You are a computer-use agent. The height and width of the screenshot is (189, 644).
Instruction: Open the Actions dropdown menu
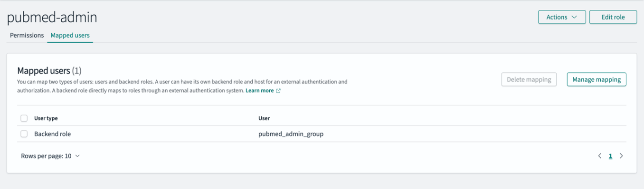click(x=562, y=17)
